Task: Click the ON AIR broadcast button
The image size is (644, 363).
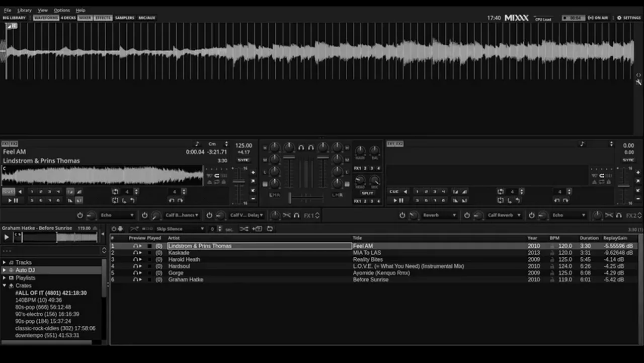Action: click(x=598, y=18)
